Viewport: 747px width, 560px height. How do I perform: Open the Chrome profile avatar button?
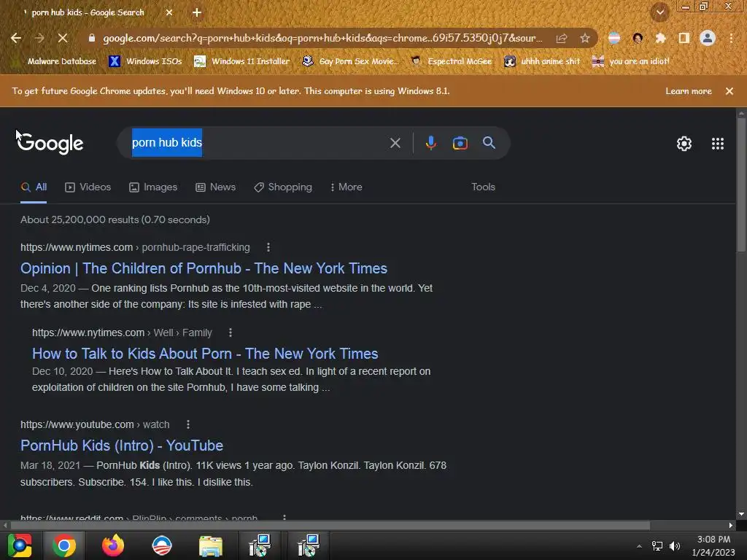tap(708, 39)
